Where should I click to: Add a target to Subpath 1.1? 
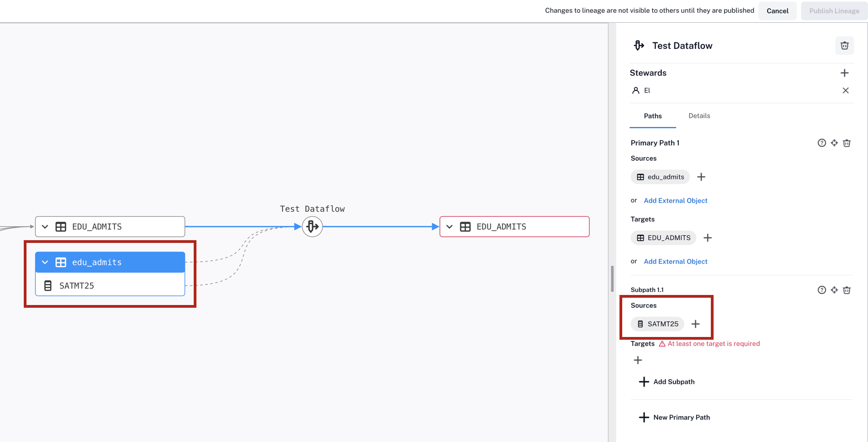pos(638,360)
